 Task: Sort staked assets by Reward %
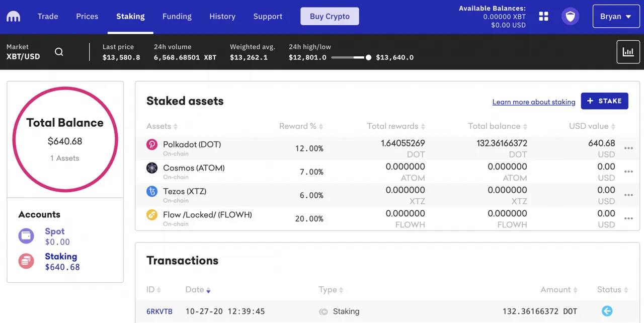pos(301,126)
